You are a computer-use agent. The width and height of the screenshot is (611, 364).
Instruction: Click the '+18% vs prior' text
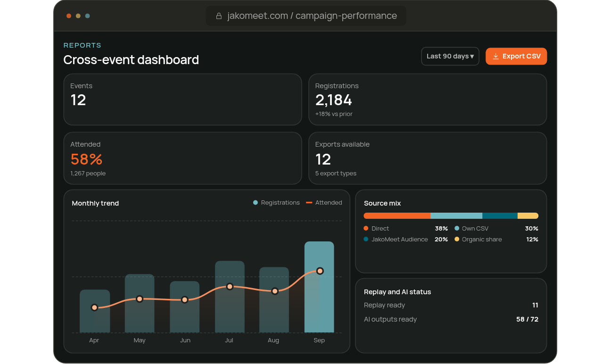(334, 114)
